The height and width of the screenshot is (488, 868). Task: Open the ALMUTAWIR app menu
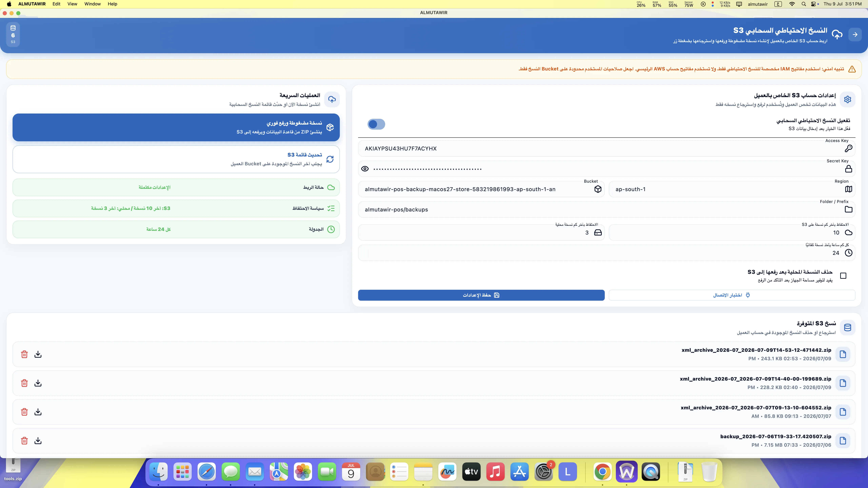(32, 4)
